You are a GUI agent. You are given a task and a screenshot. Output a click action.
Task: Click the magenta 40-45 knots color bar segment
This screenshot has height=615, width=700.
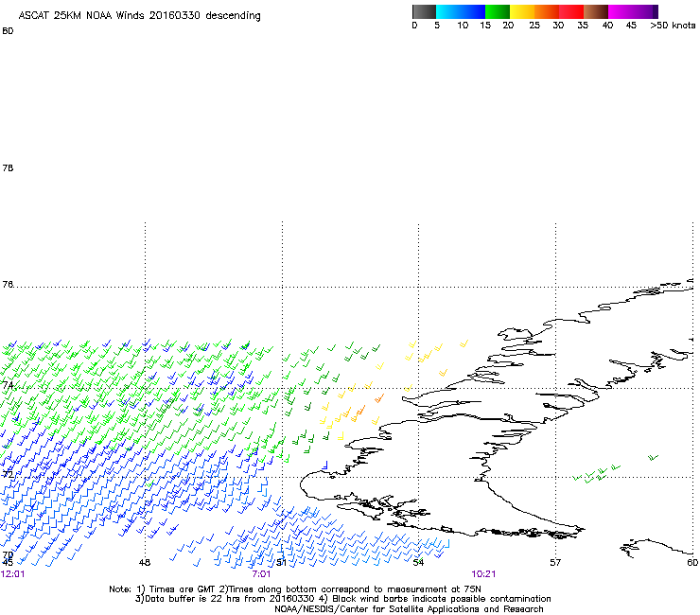tap(621, 11)
